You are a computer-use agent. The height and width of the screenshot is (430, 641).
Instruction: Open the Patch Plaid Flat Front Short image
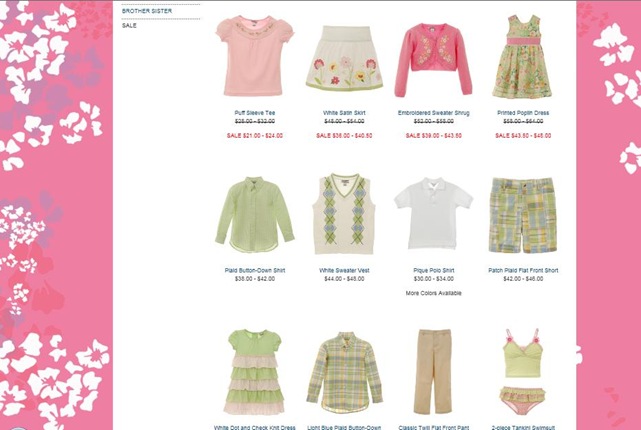point(523,215)
